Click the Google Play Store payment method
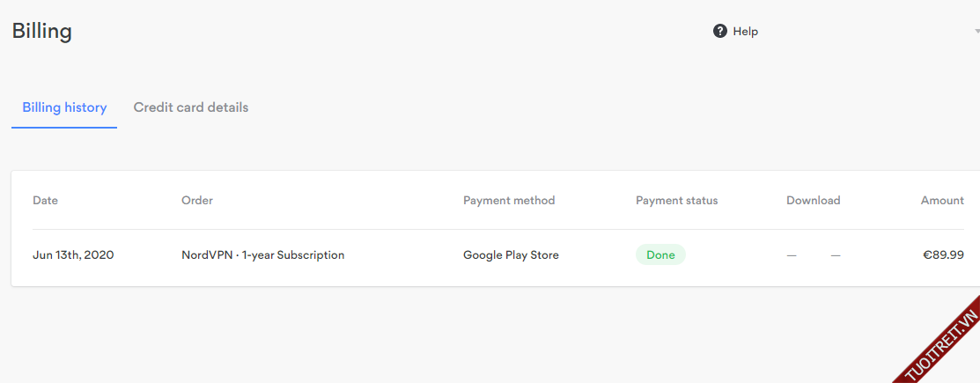Screen dimensions: 980x383 pos(511,255)
